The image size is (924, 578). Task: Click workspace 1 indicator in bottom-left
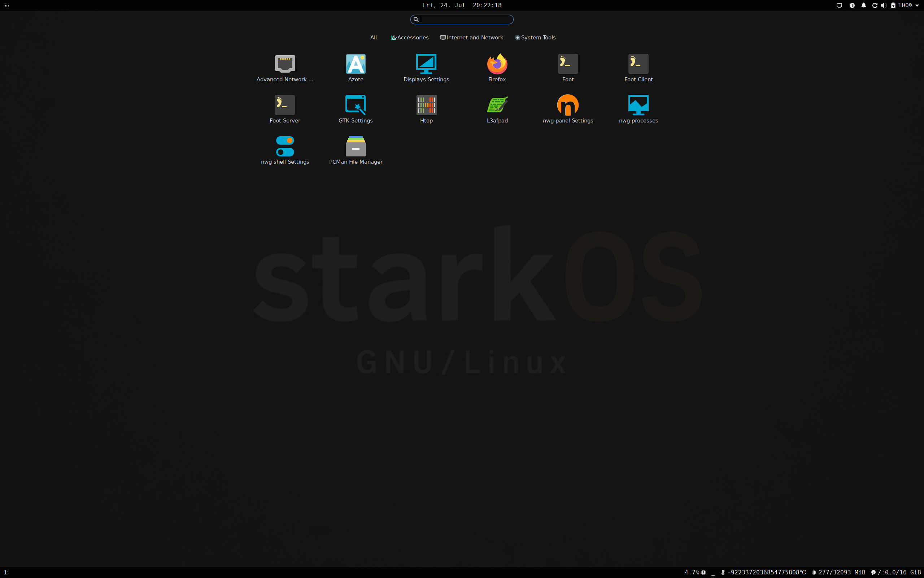6,572
